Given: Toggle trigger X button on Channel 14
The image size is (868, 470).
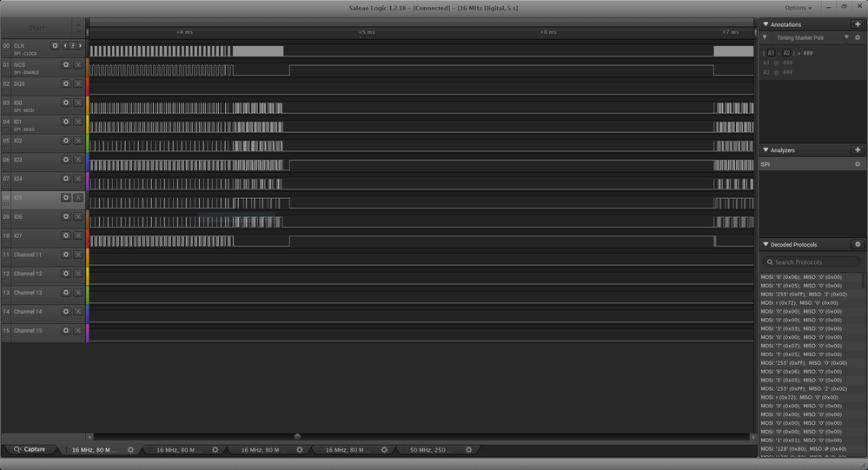Looking at the screenshot, I should tap(78, 312).
